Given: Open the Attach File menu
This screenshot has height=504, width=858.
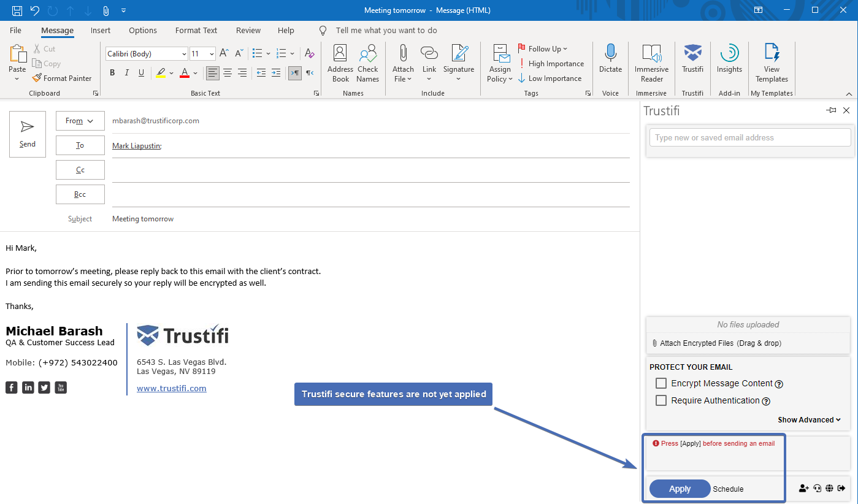Looking at the screenshot, I should (403, 63).
